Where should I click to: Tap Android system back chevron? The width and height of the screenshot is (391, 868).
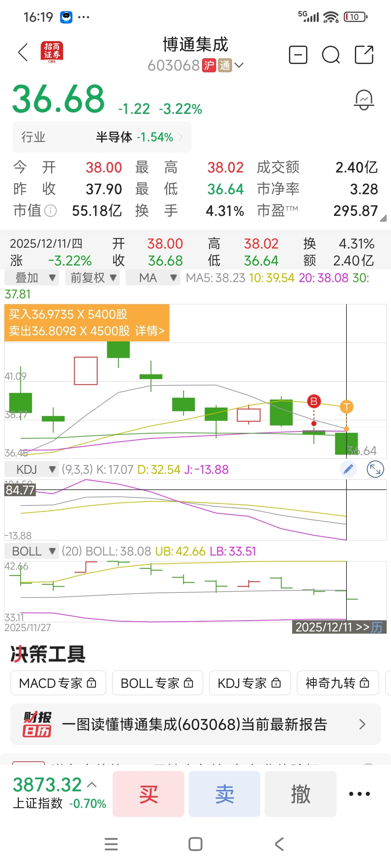coord(279,844)
